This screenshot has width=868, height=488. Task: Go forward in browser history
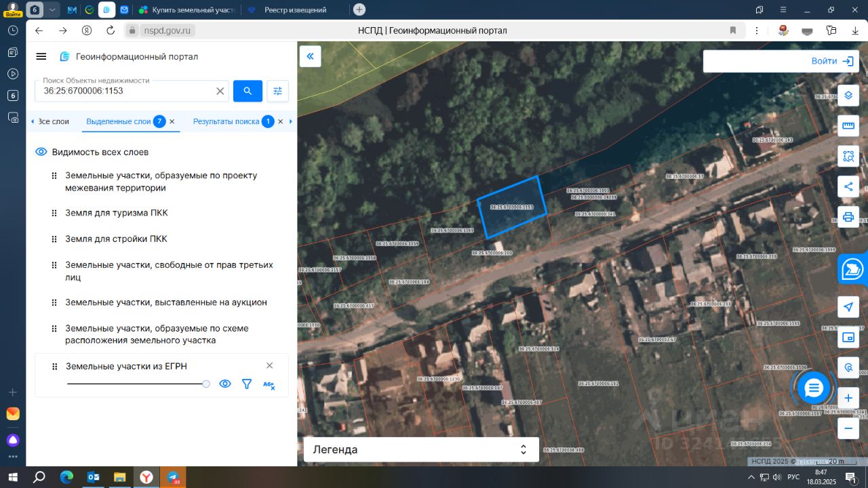[x=62, y=30]
